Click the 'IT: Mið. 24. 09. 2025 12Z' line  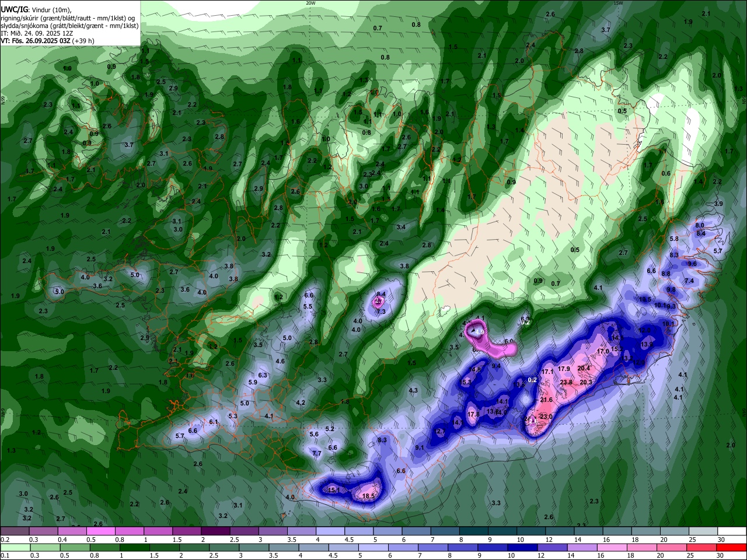coord(36,33)
